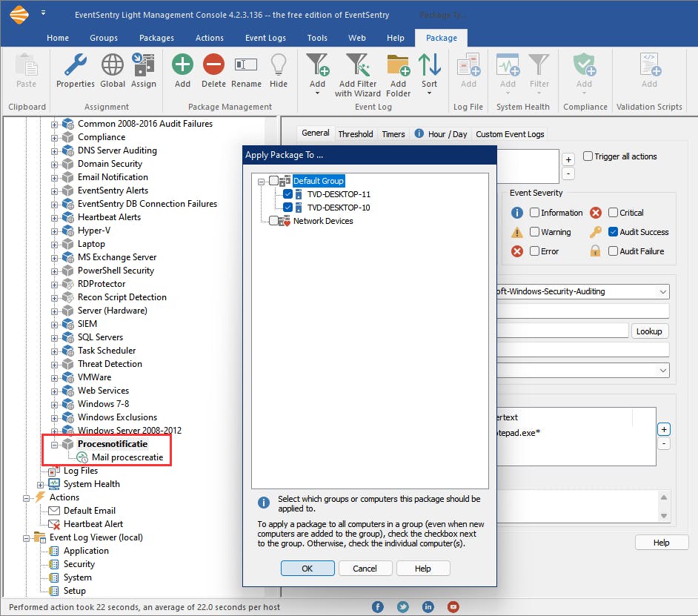The height and width of the screenshot is (616, 698).
Task: Open dropdown below the Lookup row
Action: (x=663, y=371)
